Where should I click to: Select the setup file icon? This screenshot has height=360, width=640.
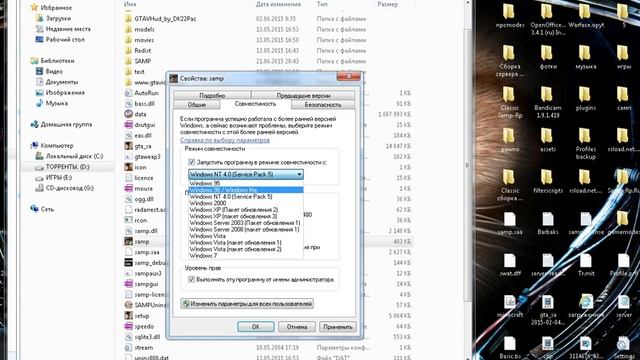128,316
